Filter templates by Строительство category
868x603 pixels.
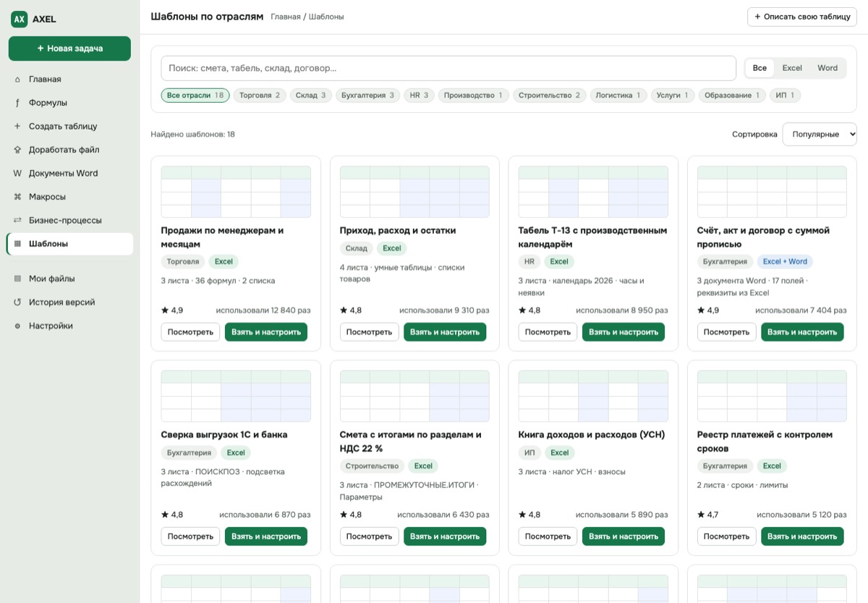click(549, 96)
